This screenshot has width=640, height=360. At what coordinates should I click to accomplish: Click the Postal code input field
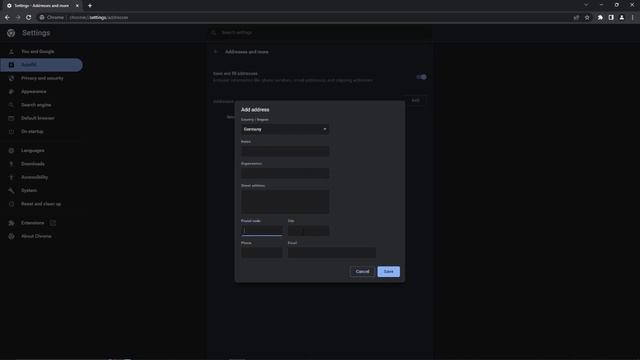coord(262,231)
